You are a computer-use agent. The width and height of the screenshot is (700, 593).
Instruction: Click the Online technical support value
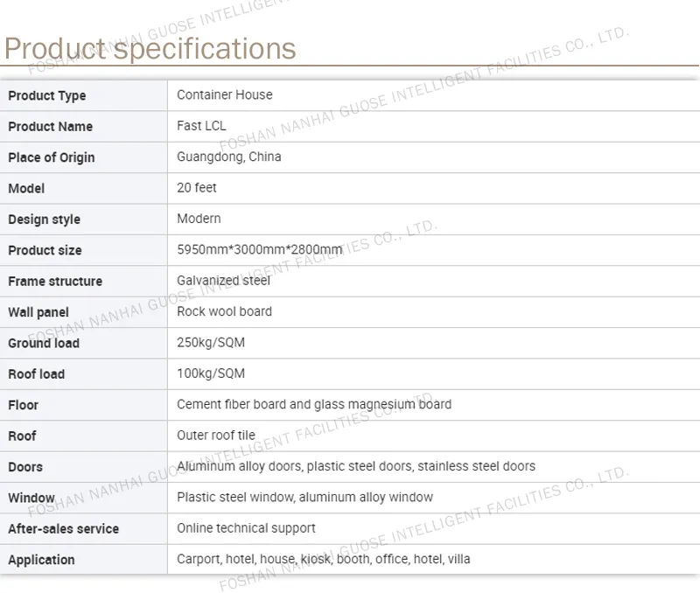coord(246,528)
